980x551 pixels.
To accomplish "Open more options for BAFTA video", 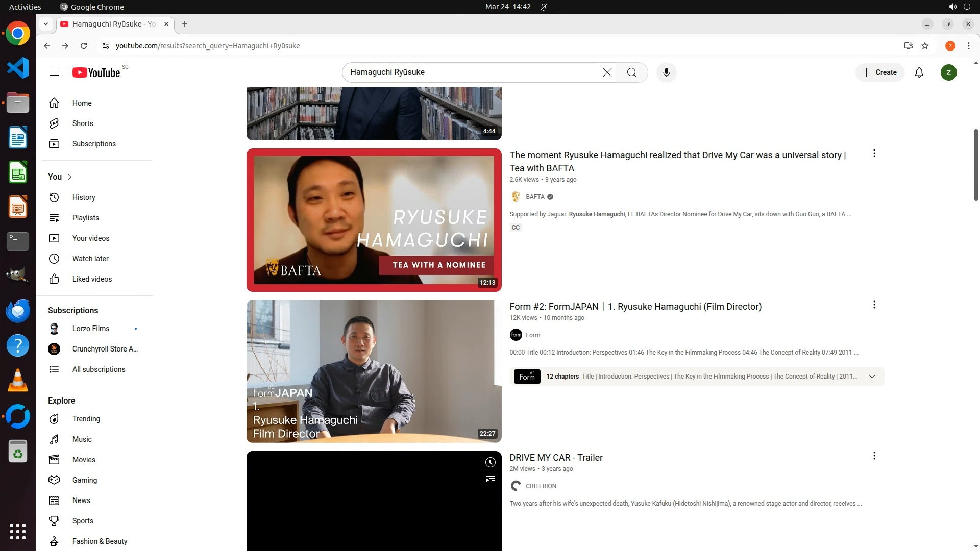I will pyautogui.click(x=874, y=154).
